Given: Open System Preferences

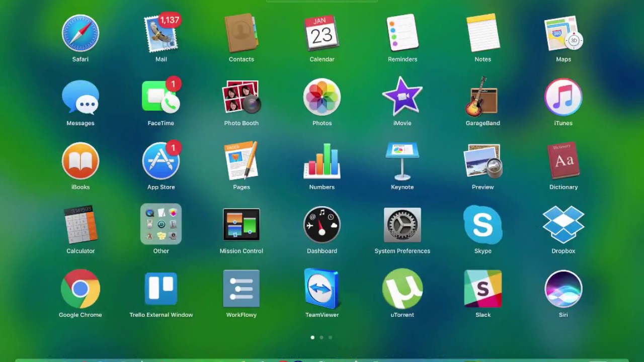Looking at the screenshot, I should pyautogui.click(x=403, y=225).
